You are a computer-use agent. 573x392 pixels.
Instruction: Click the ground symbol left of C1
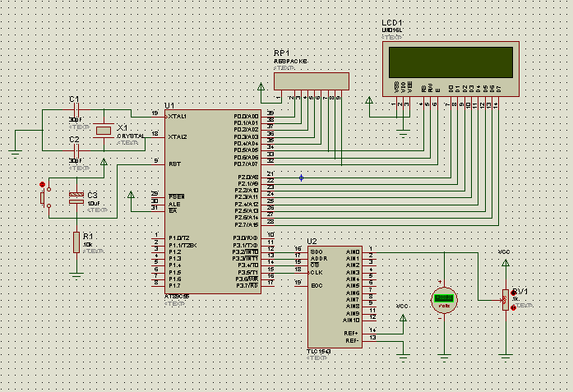16,151
